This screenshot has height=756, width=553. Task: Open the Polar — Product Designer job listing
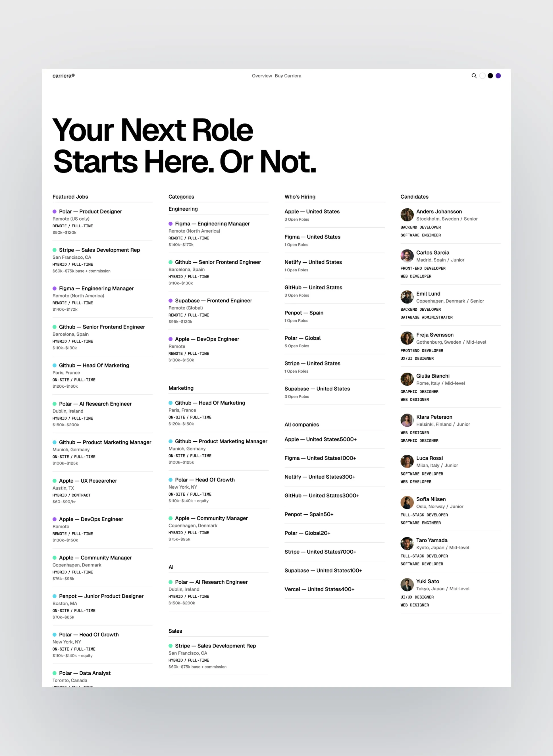click(x=90, y=211)
